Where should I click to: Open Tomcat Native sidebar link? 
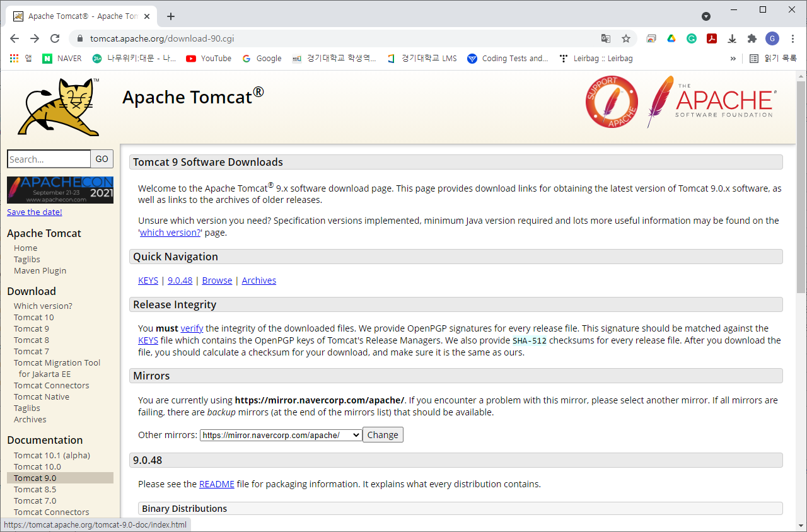[42, 396]
